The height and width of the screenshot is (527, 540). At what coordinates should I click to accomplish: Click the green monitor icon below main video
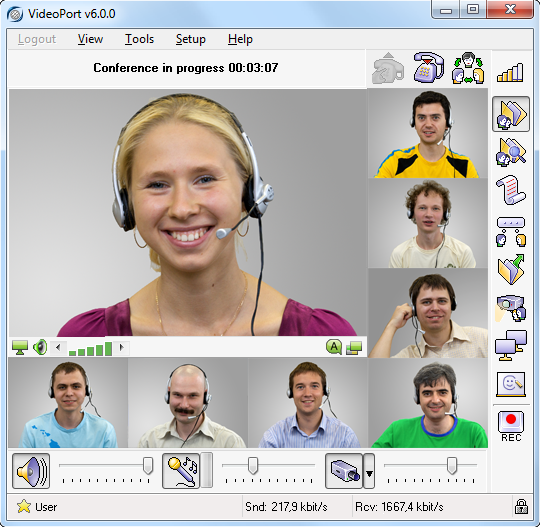pyautogui.click(x=20, y=348)
